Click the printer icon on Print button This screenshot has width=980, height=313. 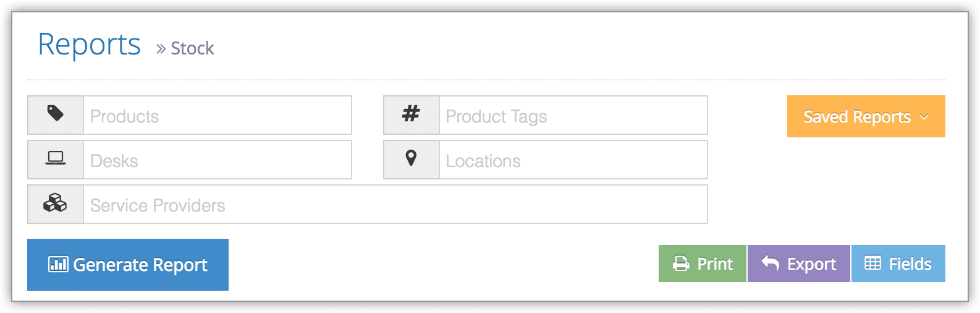(681, 264)
